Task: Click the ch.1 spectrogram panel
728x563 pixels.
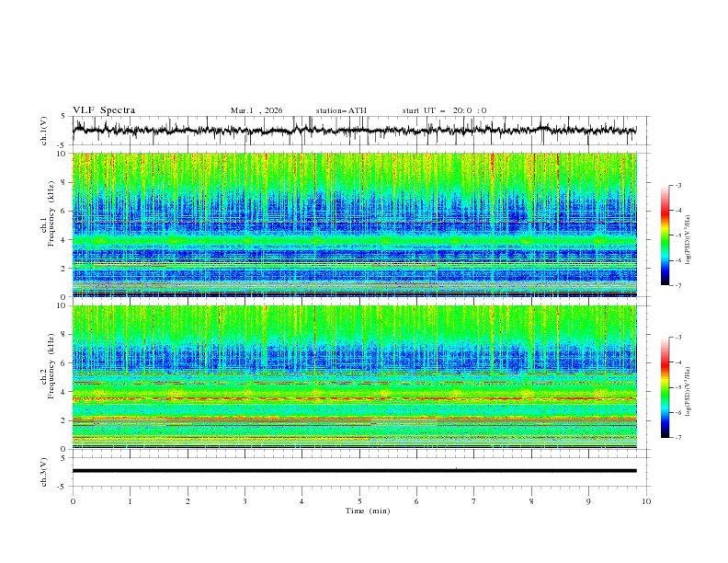Action: point(354,224)
